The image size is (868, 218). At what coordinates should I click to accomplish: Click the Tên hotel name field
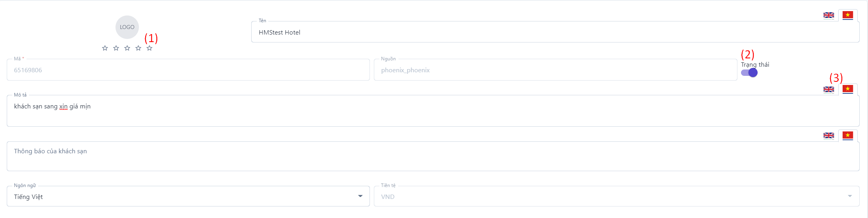555,32
